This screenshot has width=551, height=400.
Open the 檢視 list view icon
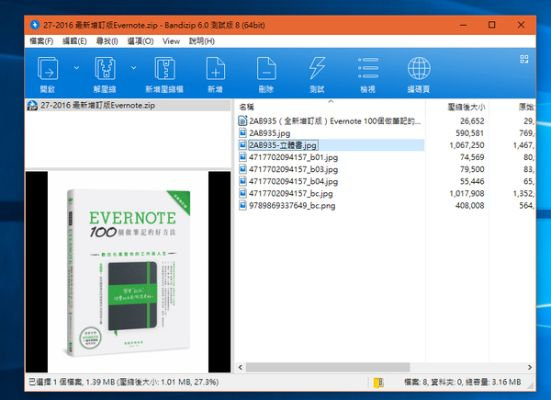click(x=368, y=74)
